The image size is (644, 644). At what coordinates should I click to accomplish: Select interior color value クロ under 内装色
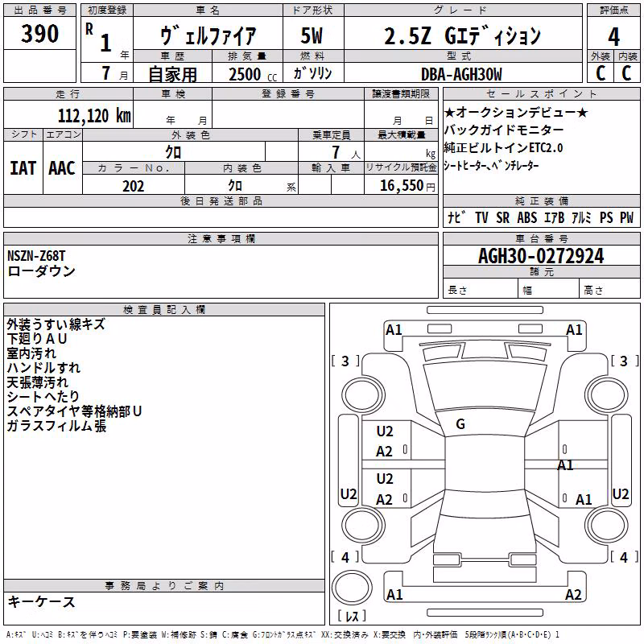click(235, 186)
